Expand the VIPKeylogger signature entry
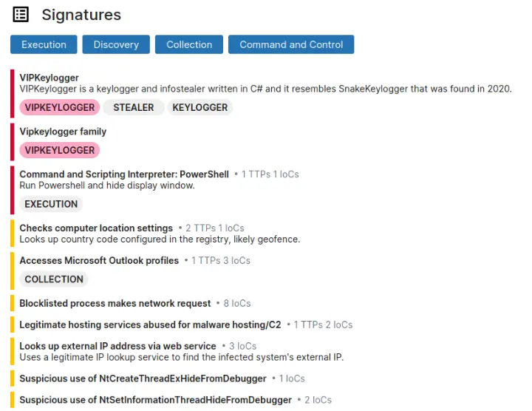 click(x=49, y=78)
